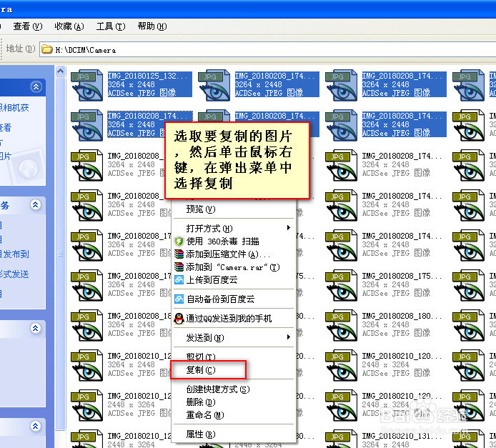
Task: Click the address field showing H:\DCIM\Camera
Action: [267, 49]
